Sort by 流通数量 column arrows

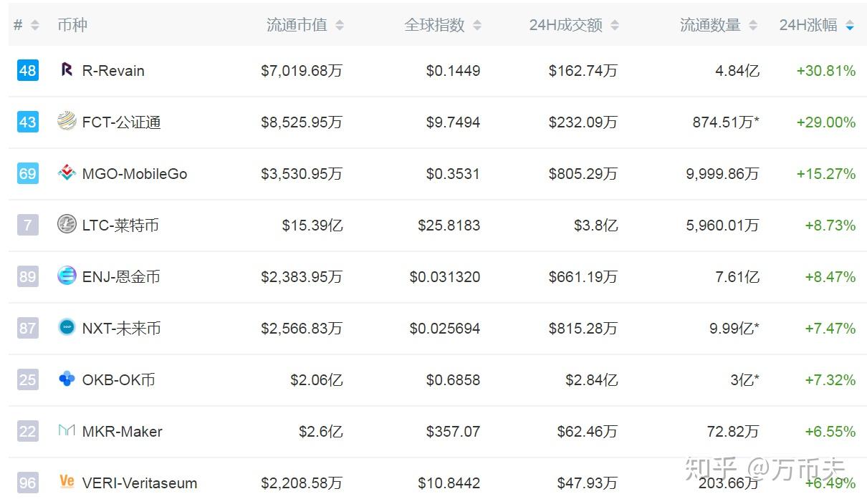click(x=753, y=25)
